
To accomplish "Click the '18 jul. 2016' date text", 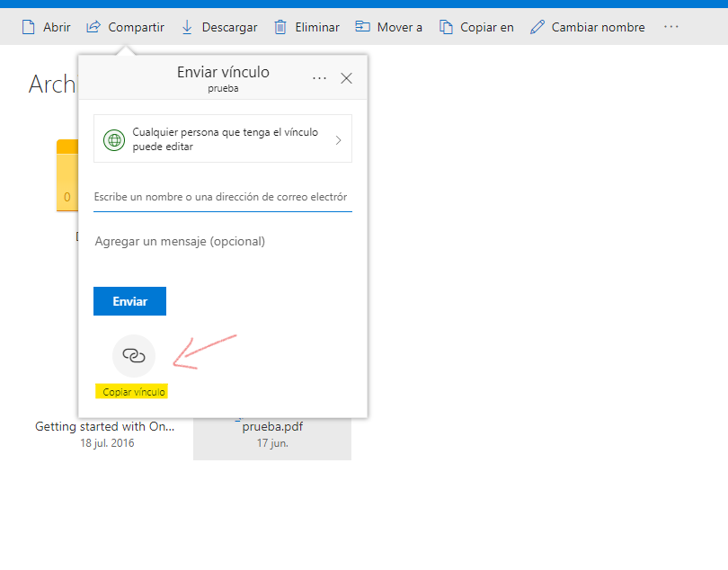I will click(107, 442).
